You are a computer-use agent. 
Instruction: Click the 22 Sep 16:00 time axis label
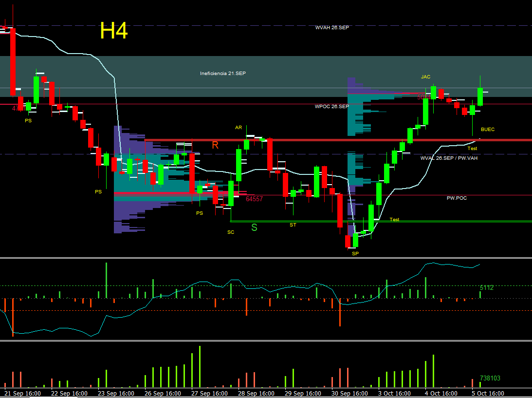click(69, 393)
